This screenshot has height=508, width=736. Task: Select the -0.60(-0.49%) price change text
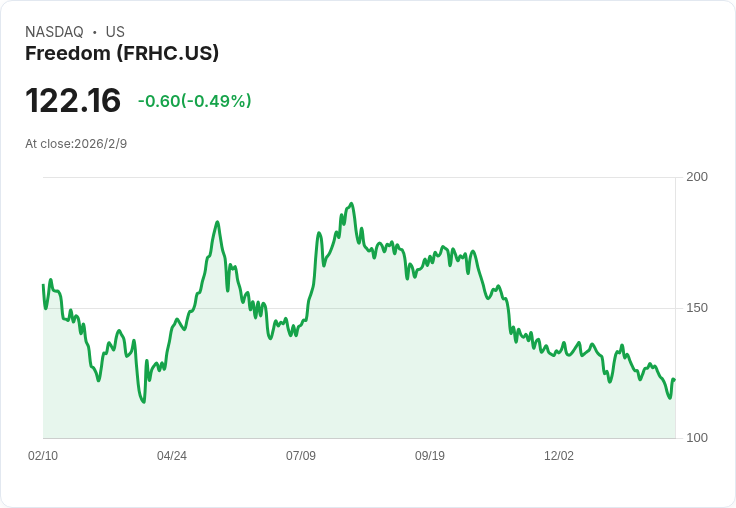point(194,101)
